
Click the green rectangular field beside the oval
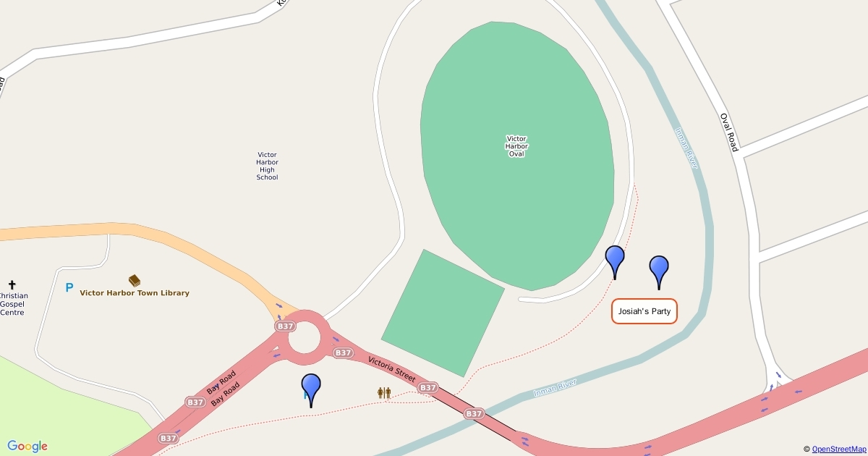[x=443, y=313]
